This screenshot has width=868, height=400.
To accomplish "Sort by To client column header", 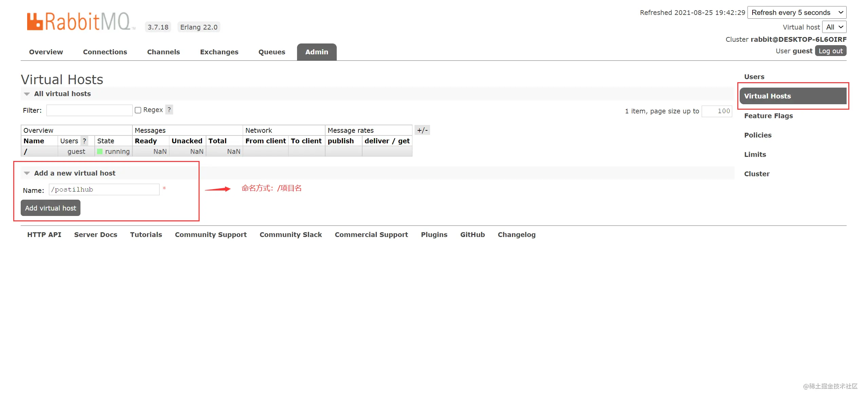I will pyautogui.click(x=306, y=141).
